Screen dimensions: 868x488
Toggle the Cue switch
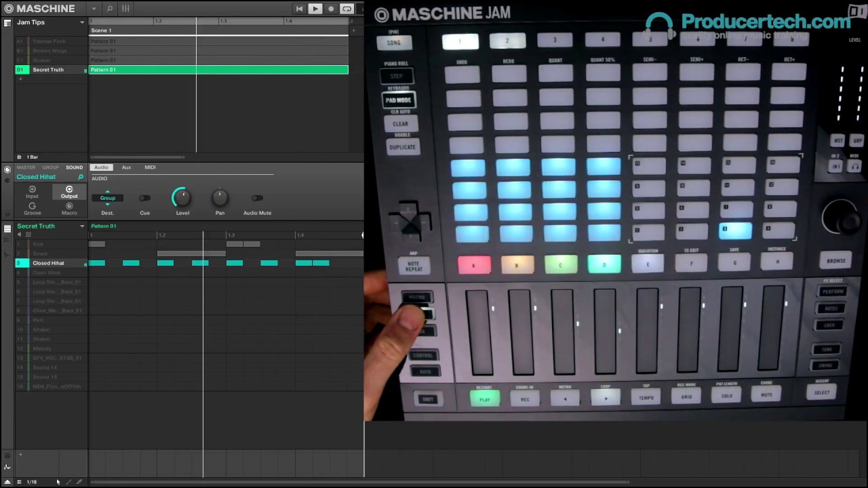[144, 199]
